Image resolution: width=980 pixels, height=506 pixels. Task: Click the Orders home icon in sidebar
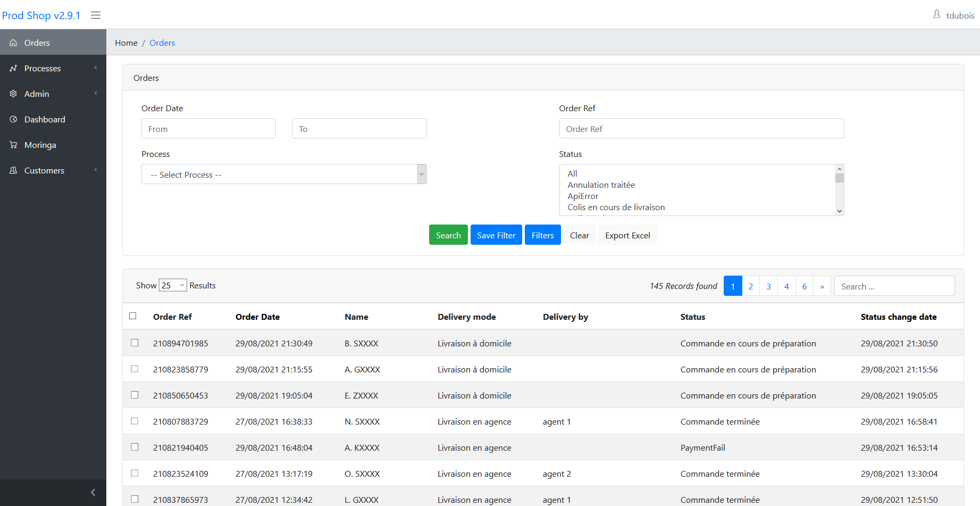[x=13, y=43]
